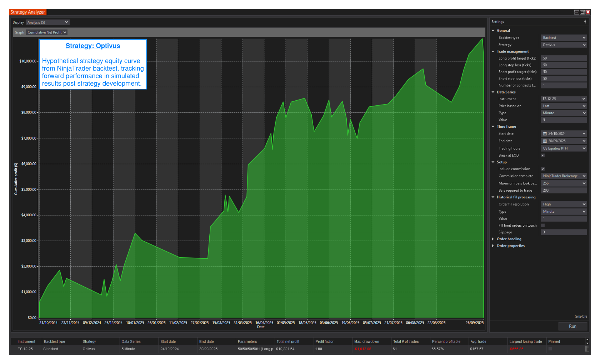Pin the Settings panel with the pushpin icon
The height and width of the screenshot is (364, 600).
point(585,22)
